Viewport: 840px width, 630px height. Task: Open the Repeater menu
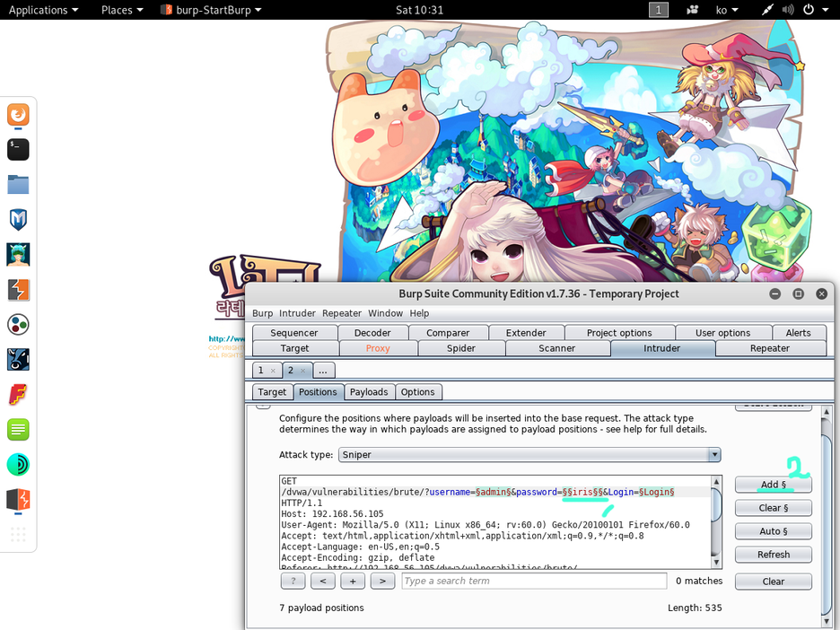click(342, 313)
